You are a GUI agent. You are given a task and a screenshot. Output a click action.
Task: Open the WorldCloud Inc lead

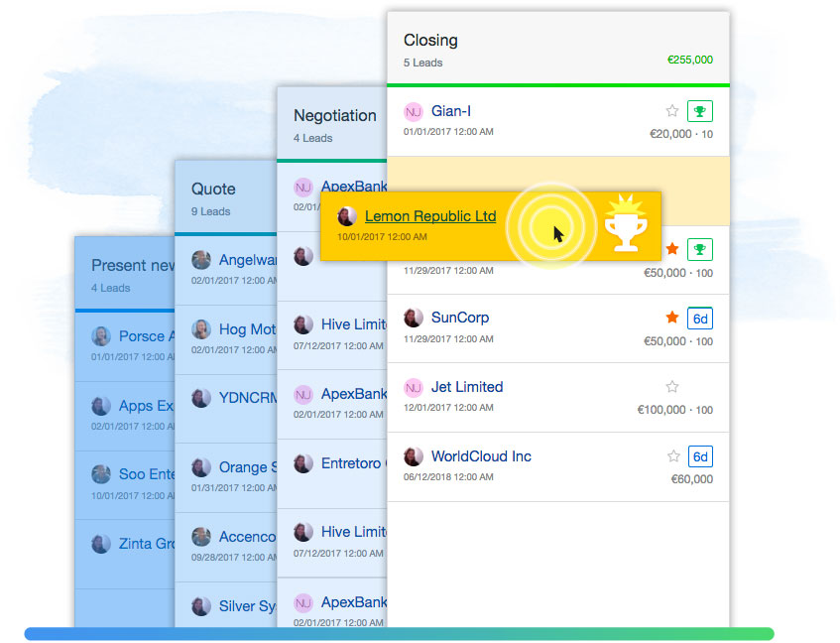coord(481,456)
